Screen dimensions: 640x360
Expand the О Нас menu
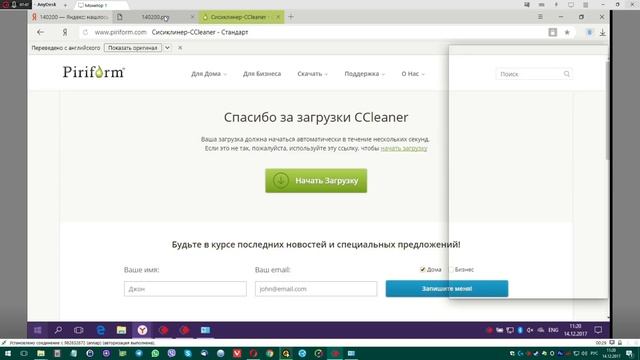pos(413,74)
